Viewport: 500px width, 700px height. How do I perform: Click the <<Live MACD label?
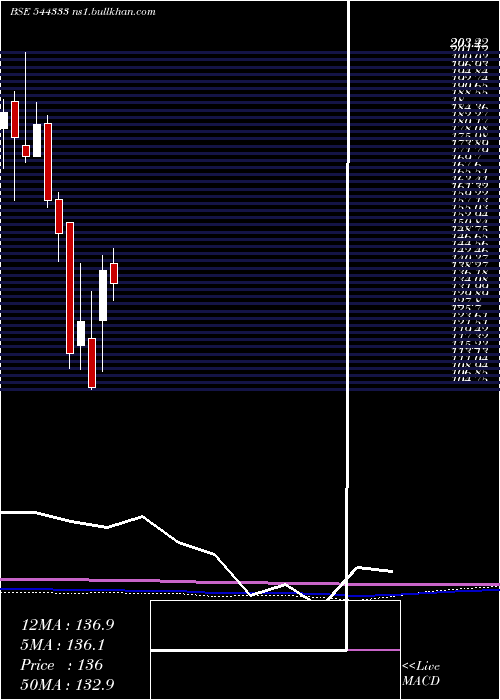tap(421, 673)
